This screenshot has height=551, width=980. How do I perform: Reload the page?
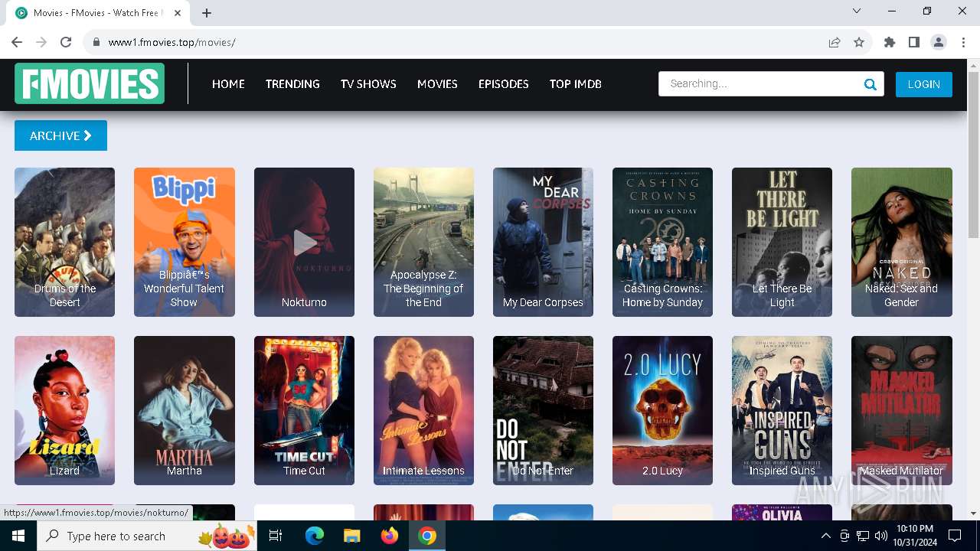pyautogui.click(x=66, y=42)
